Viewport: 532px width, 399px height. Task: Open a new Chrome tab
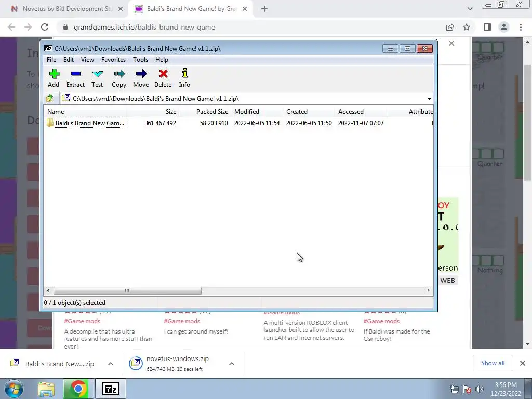point(264,9)
